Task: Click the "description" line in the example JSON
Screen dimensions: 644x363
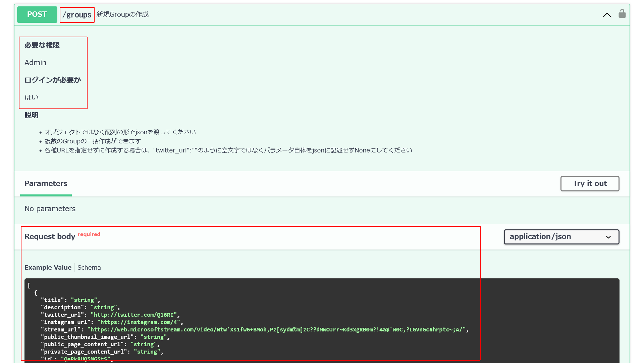Action: [x=80, y=307]
